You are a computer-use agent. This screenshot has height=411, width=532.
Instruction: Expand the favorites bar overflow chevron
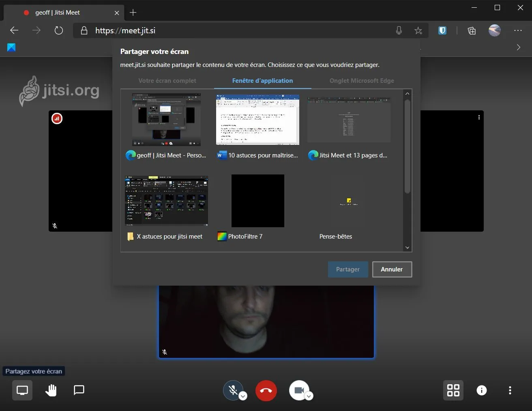click(518, 47)
